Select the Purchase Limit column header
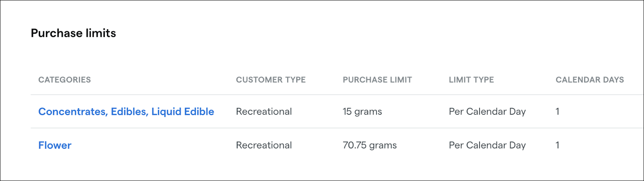This screenshot has width=644, height=181. (377, 80)
